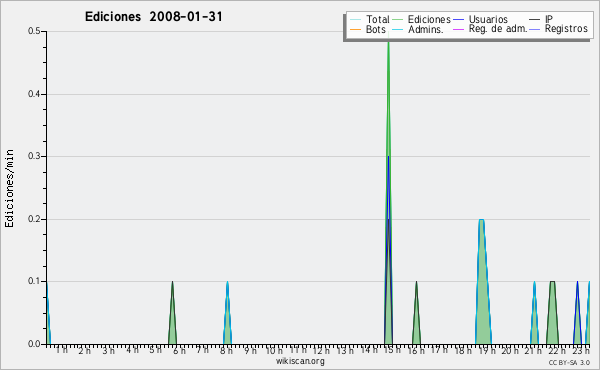This screenshot has height=370, width=600.
Task: Click the Total legend color line
Action: [355, 20]
